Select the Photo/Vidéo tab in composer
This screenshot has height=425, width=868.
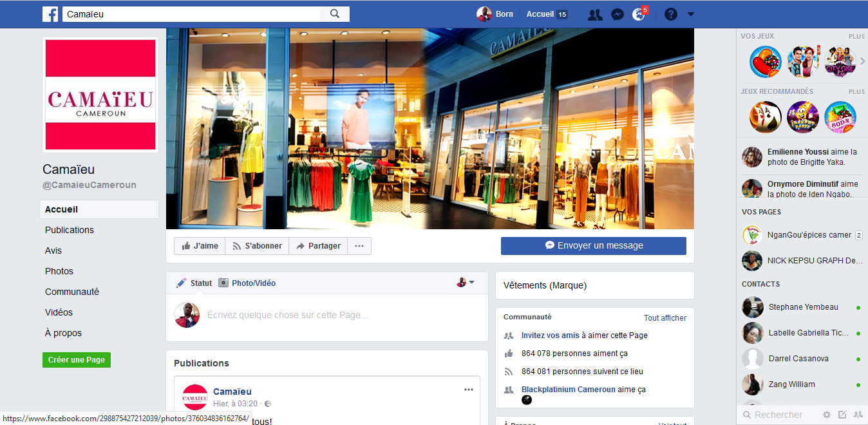pos(247,283)
